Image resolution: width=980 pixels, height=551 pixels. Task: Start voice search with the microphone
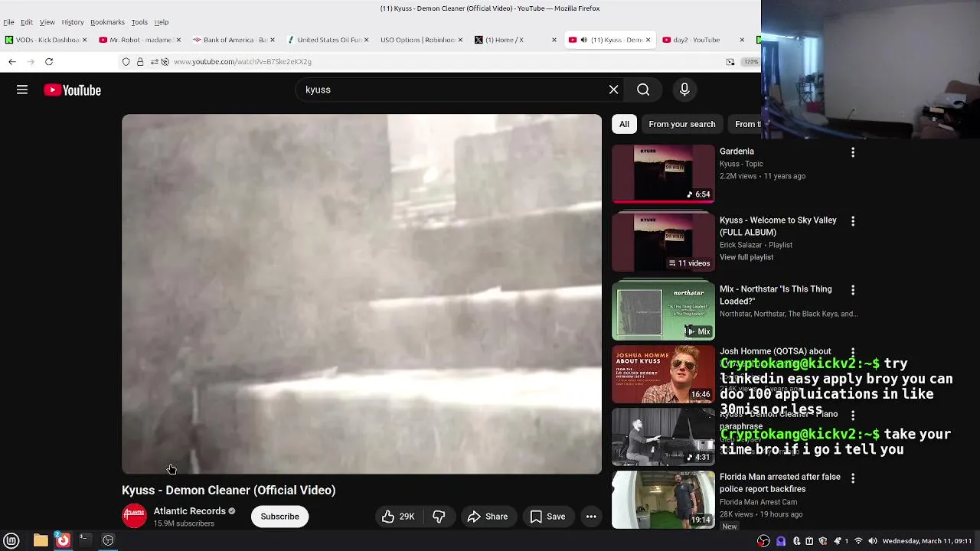[x=684, y=90]
